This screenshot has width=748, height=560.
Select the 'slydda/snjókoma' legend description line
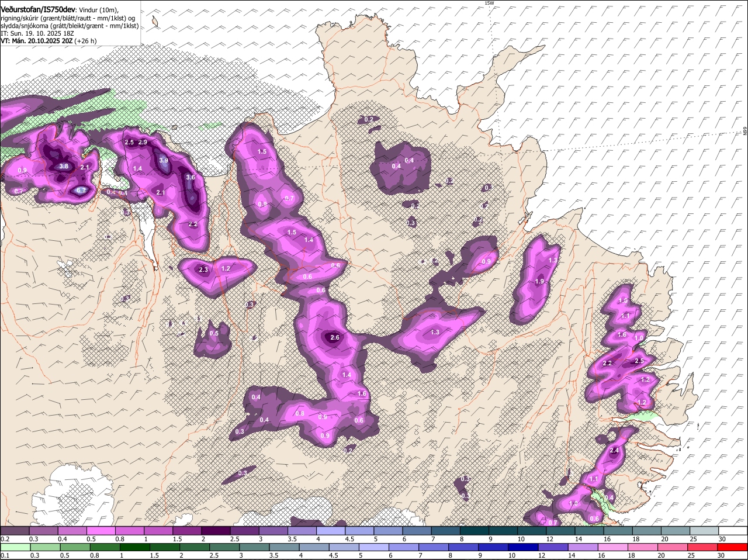pyautogui.click(x=70, y=26)
